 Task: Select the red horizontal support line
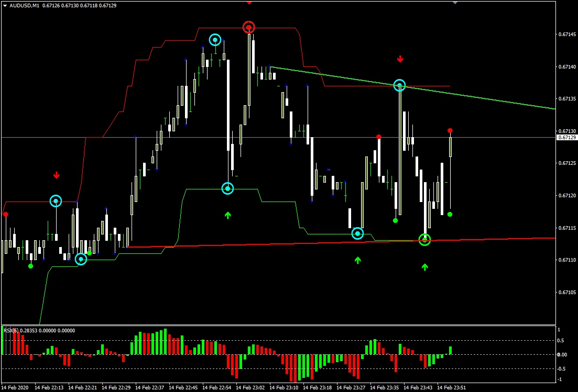click(498, 239)
